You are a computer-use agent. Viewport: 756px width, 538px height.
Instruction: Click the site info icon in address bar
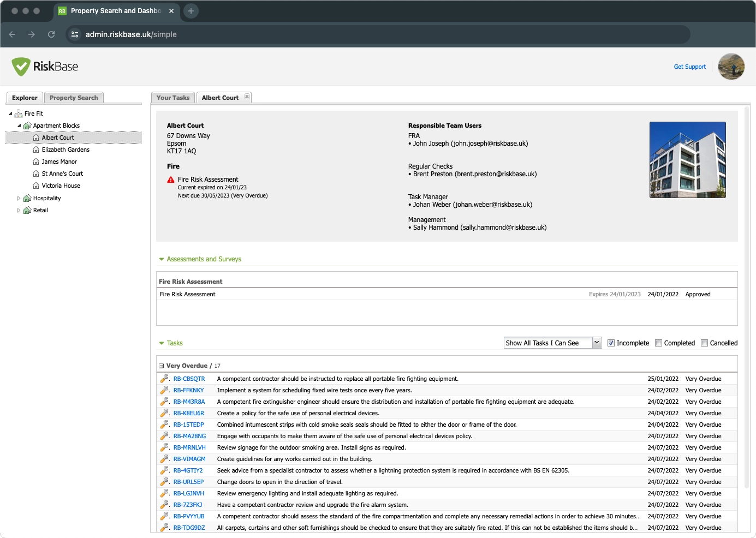[x=75, y=34]
